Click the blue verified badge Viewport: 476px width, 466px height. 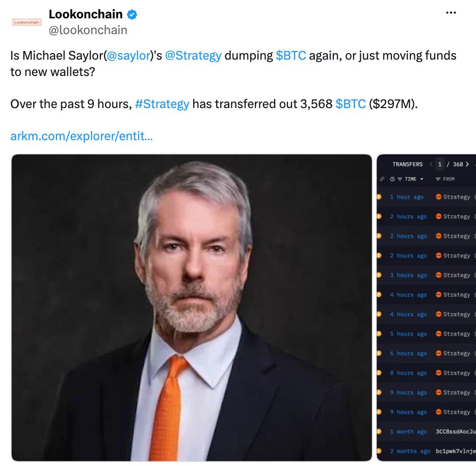(x=132, y=15)
